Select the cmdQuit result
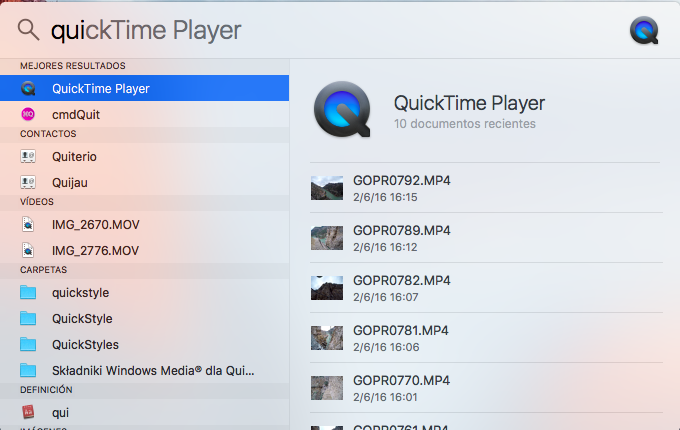The height and width of the screenshot is (430, 680). 144,114
